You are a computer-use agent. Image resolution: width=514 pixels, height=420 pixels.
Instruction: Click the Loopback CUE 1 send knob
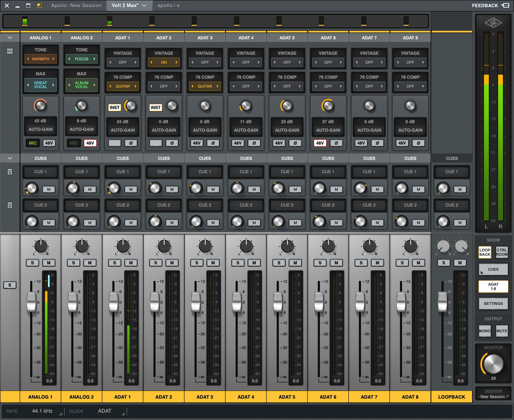[x=443, y=188]
